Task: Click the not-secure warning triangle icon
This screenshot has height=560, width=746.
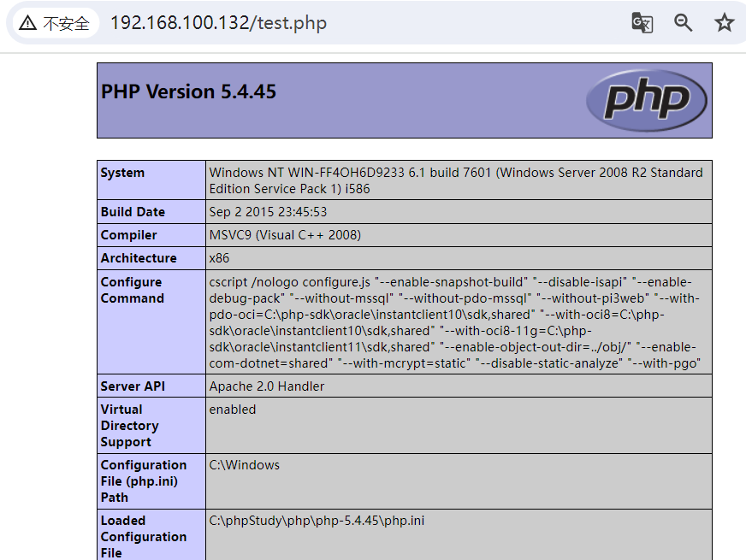Action: coord(28,23)
